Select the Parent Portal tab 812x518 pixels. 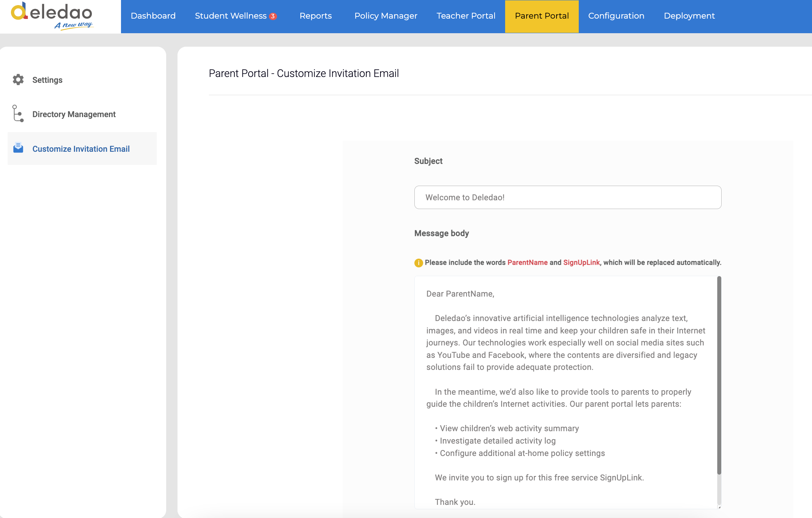(542, 16)
